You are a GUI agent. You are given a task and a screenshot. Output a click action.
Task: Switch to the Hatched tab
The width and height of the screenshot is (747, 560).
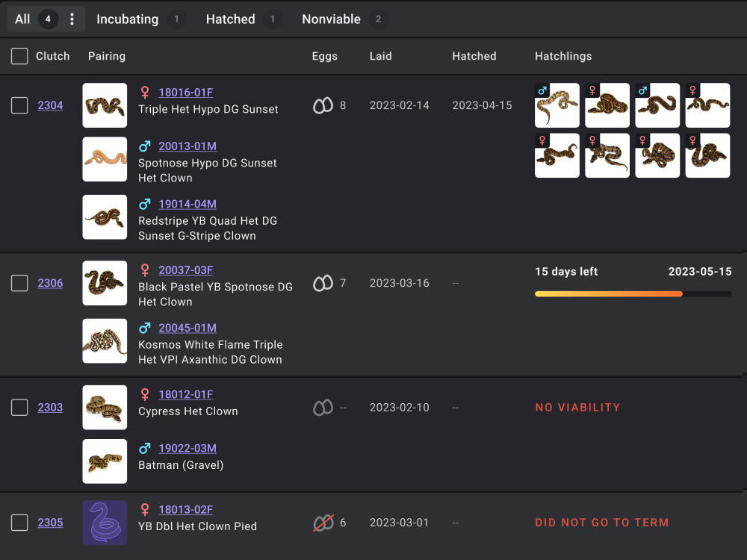[x=230, y=19]
